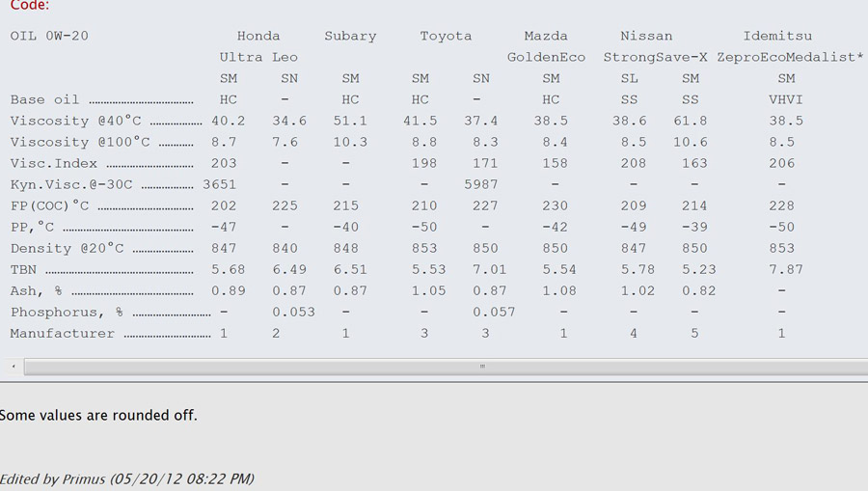Screen dimensions: 868x491
Task: Click the horizontal scrollbar thumb grip
Action: click(482, 367)
